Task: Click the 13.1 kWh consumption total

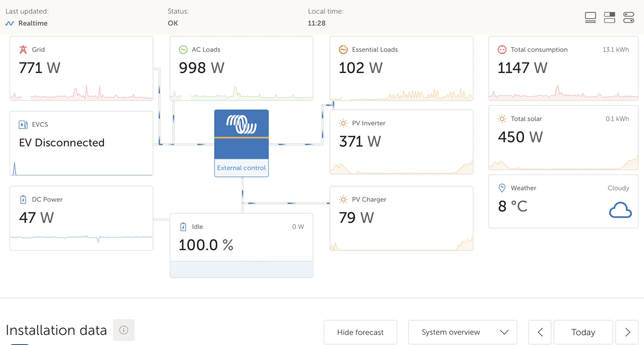Action: tap(616, 50)
